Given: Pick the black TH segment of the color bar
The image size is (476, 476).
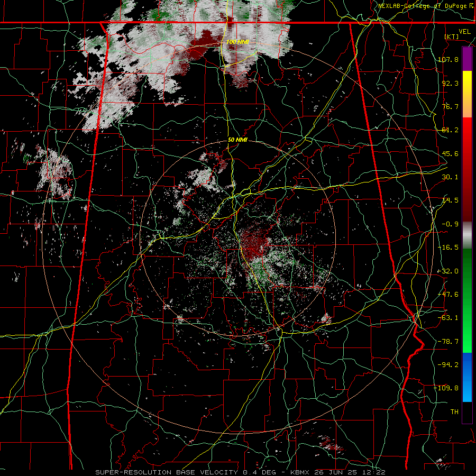Looking at the screenshot, I should [467, 413].
